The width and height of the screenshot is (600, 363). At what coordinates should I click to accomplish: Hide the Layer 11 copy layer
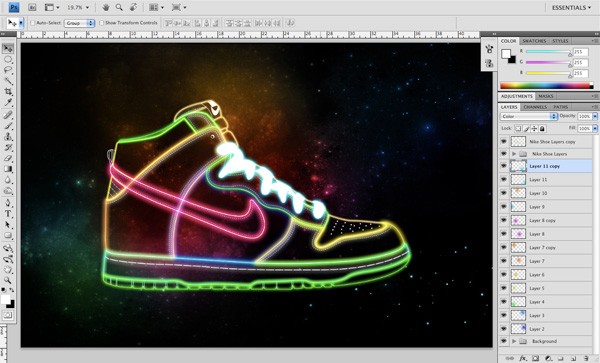tap(504, 166)
